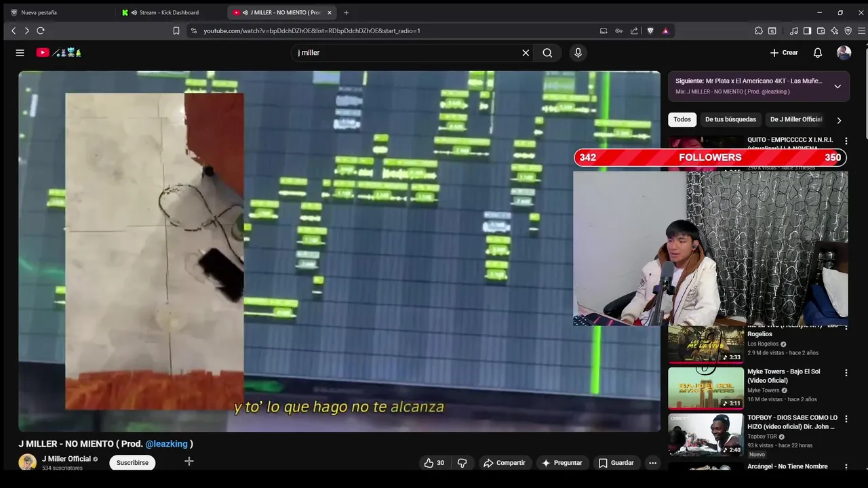Show more filter chips with arrow
868x488 pixels.
point(839,120)
